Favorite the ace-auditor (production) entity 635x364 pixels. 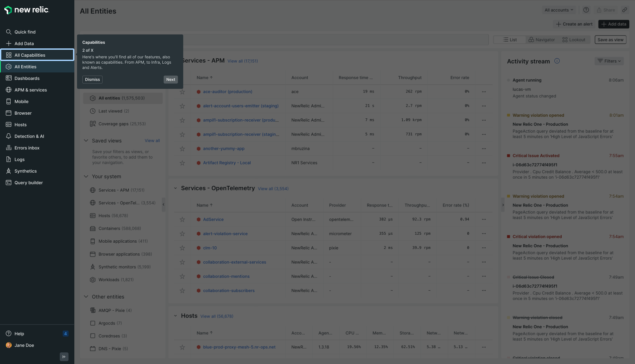(x=182, y=92)
